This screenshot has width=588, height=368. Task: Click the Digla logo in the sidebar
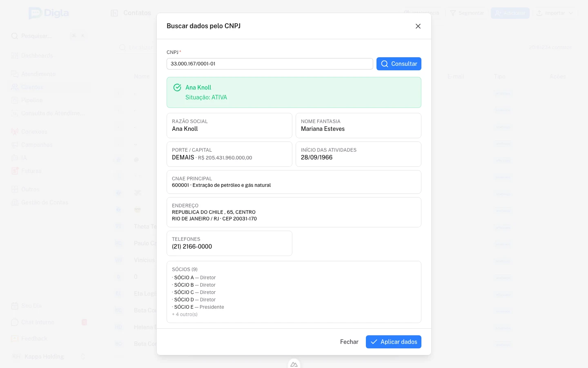click(x=49, y=13)
